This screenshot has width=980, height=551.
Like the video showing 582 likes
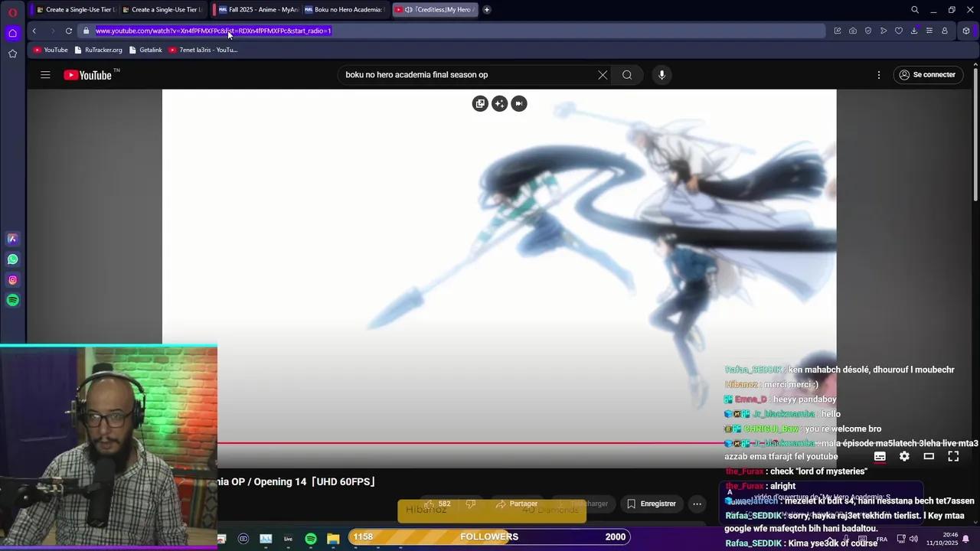pyautogui.click(x=439, y=504)
